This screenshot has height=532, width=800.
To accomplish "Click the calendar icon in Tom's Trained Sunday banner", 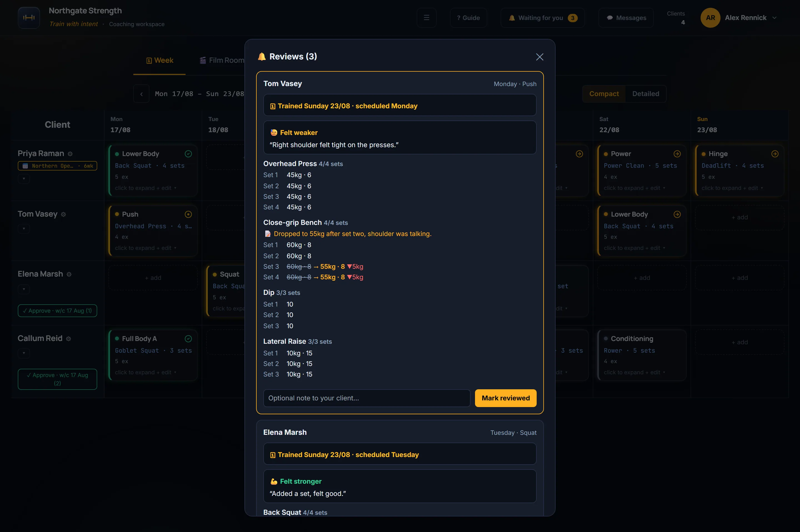I will tap(272, 106).
